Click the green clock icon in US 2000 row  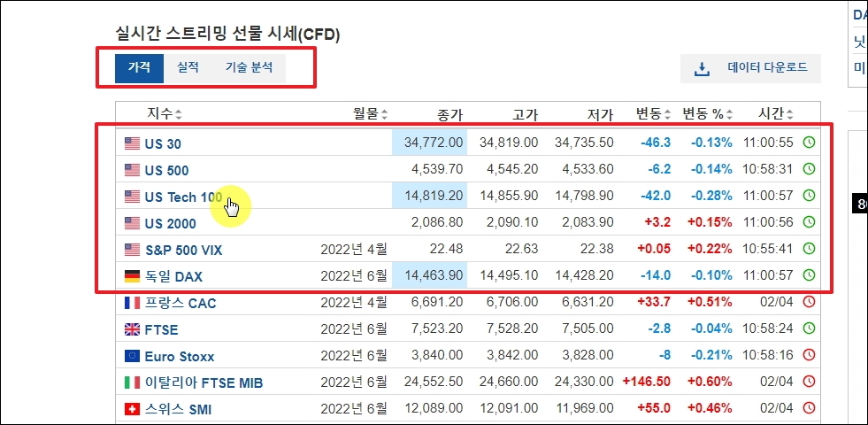809,222
